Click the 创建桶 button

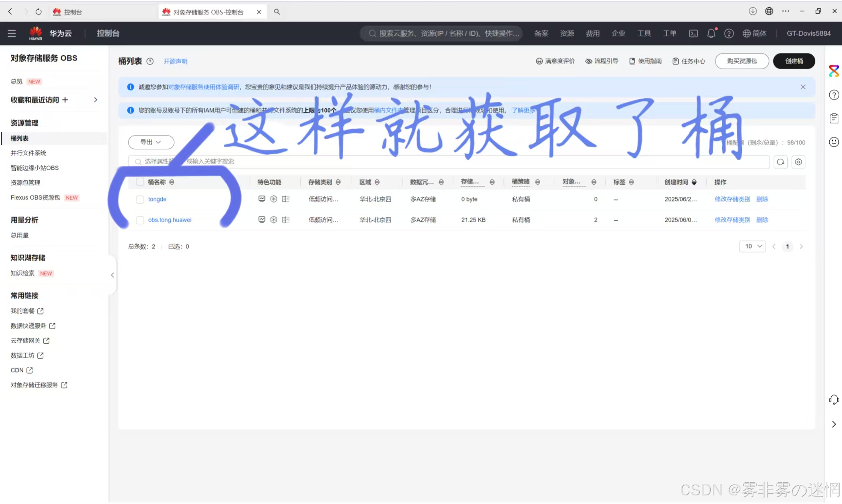794,61
